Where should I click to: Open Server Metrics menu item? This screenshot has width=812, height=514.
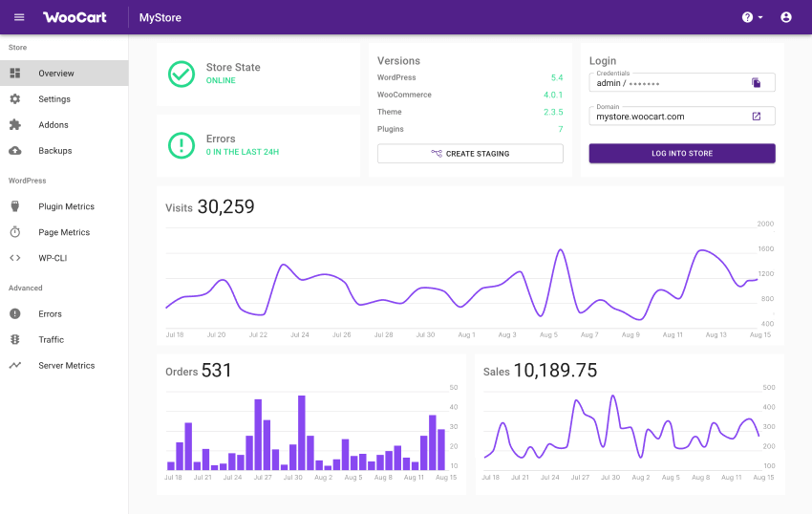64,365
